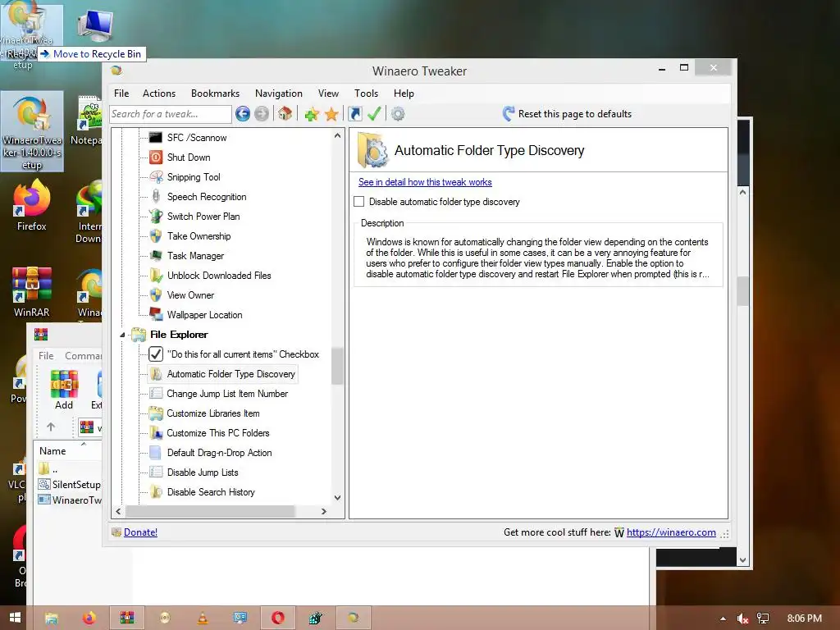Click Opera icon on the taskbar
The image size is (840, 630).
278,619
